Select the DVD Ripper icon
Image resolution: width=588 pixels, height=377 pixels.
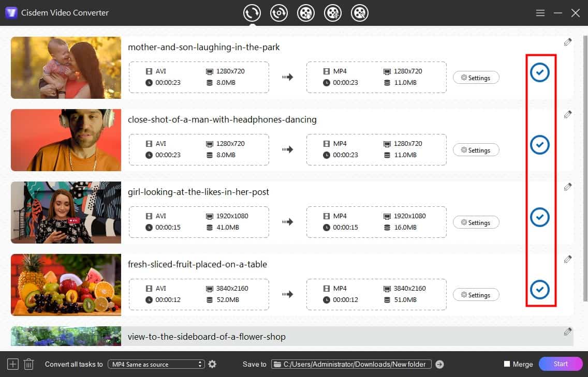pos(279,12)
